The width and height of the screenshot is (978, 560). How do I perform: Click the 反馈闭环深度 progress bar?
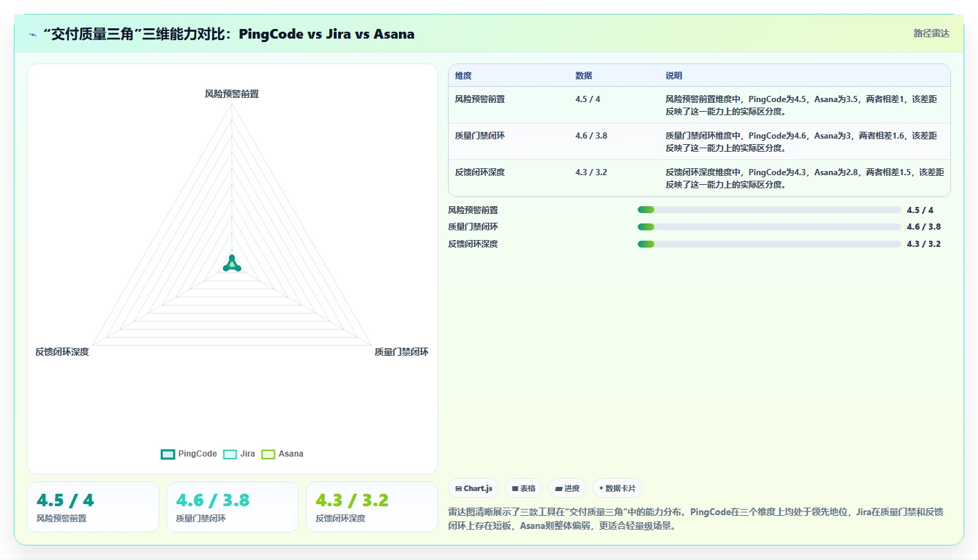[770, 243]
